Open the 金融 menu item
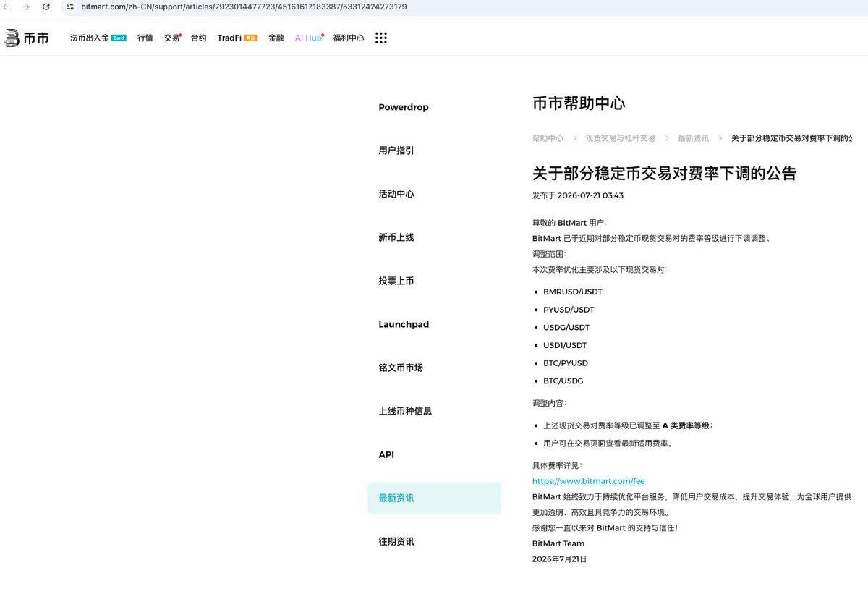 276,38
